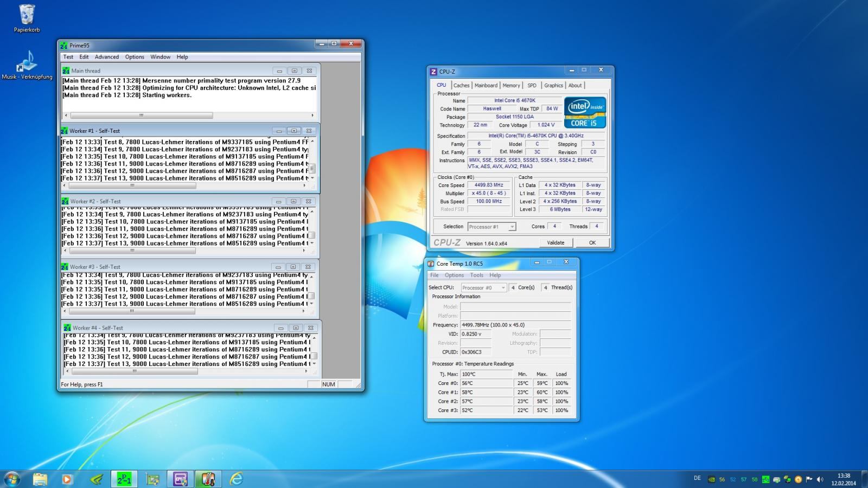Open the volume speaker tray control

click(x=820, y=479)
